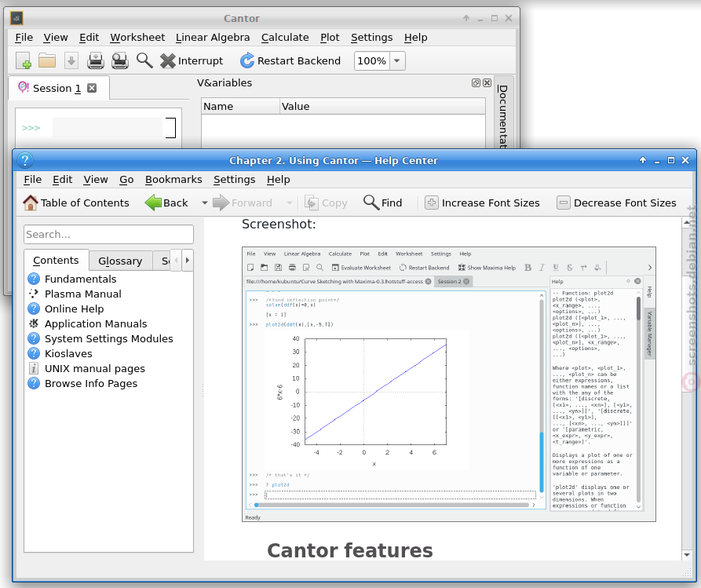This screenshot has width=701, height=588.
Task: Go to Table of Contents in Help Center
Action: (x=76, y=203)
